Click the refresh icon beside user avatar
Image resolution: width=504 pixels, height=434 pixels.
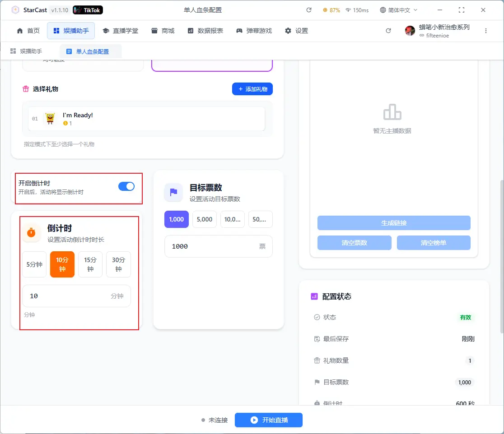point(388,31)
